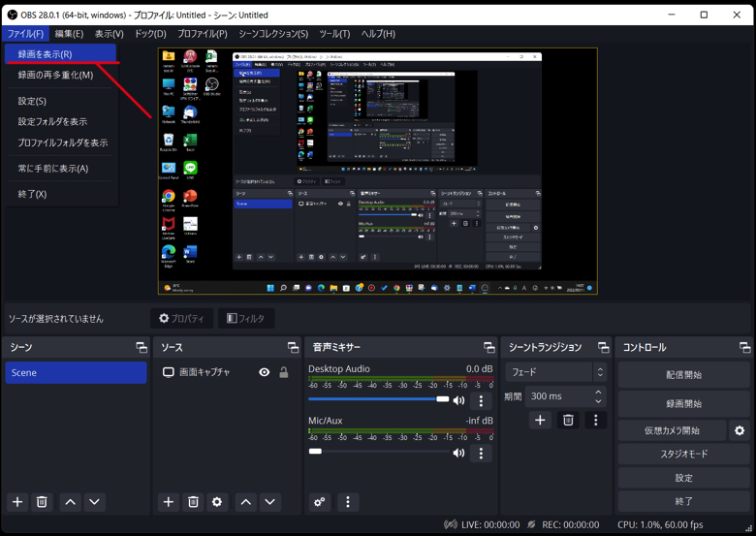Open フィルタ button above sources

[246, 318]
